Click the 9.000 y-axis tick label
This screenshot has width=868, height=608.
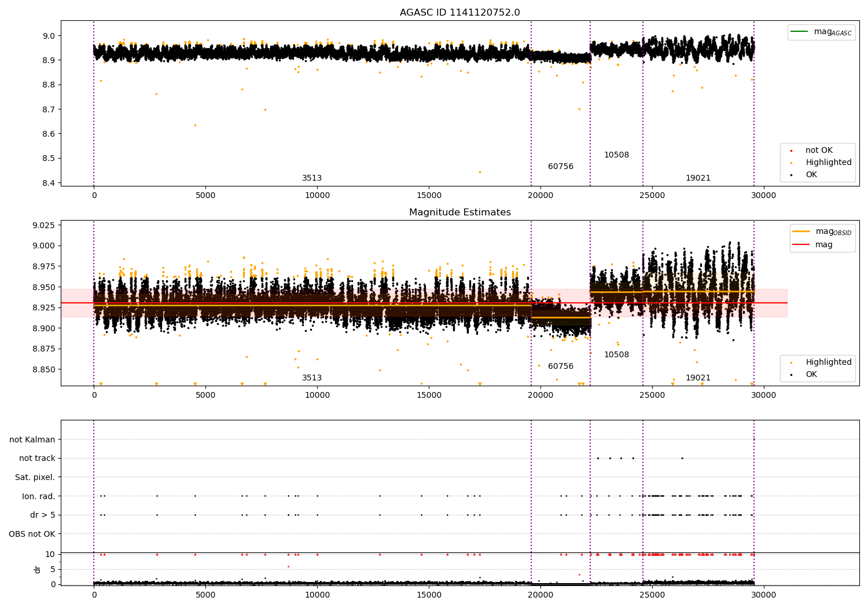(43, 246)
